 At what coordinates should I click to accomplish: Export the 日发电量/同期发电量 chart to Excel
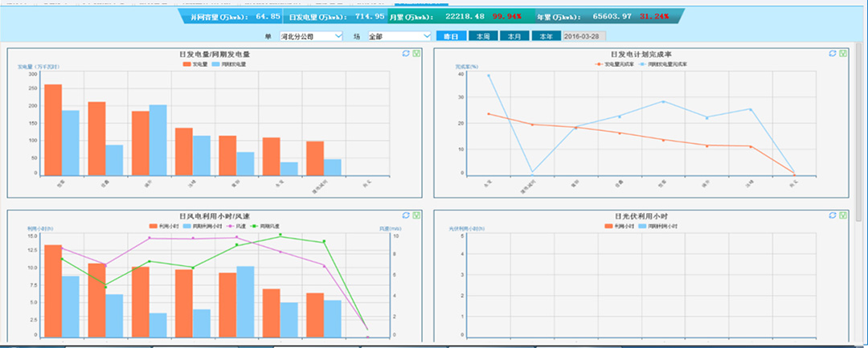point(416,54)
